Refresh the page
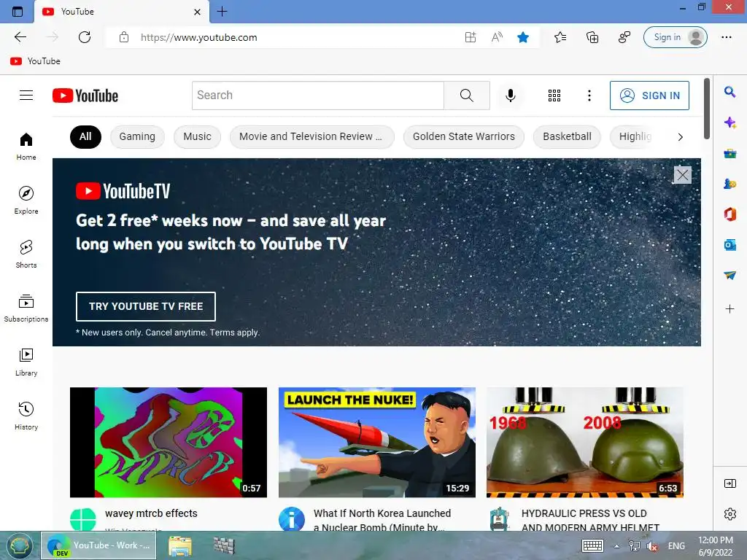 point(85,37)
